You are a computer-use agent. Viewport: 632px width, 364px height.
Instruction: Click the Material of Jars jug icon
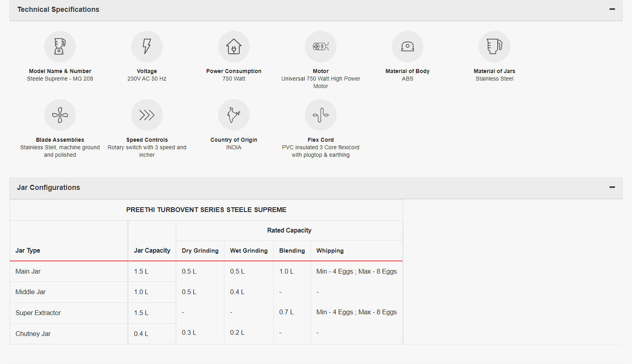(495, 47)
